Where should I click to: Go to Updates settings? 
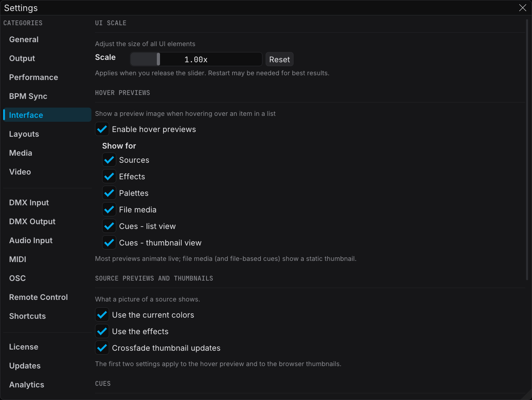(x=47, y=366)
